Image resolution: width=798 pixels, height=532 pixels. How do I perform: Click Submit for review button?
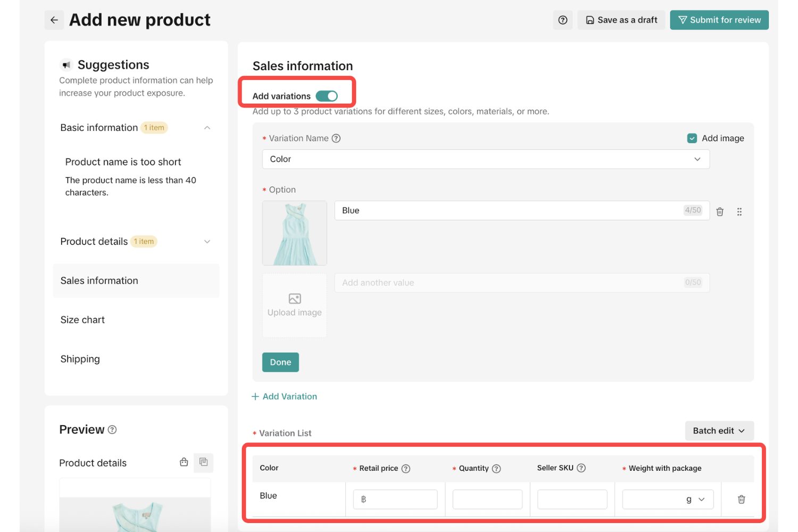coord(719,20)
